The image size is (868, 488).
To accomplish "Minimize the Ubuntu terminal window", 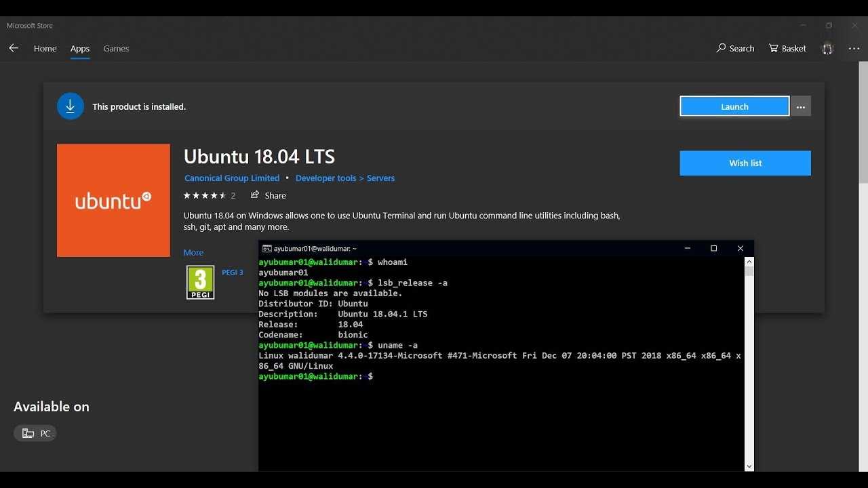I will pyautogui.click(x=688, y=249).
